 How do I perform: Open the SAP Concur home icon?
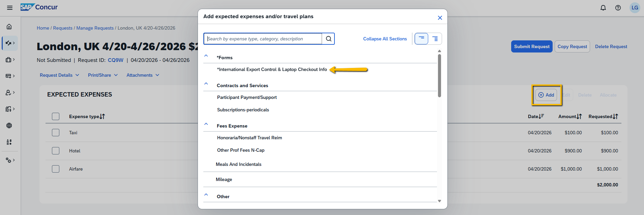click(9, 26)
